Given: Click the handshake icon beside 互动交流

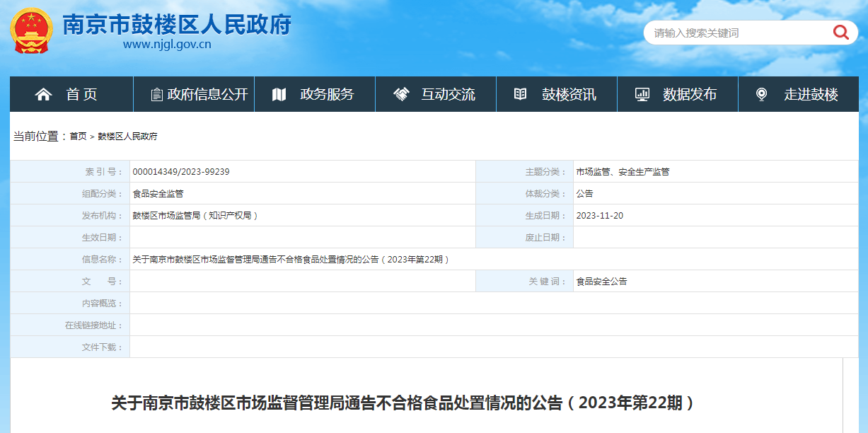Looking at the screenshot, I should 401,94.
